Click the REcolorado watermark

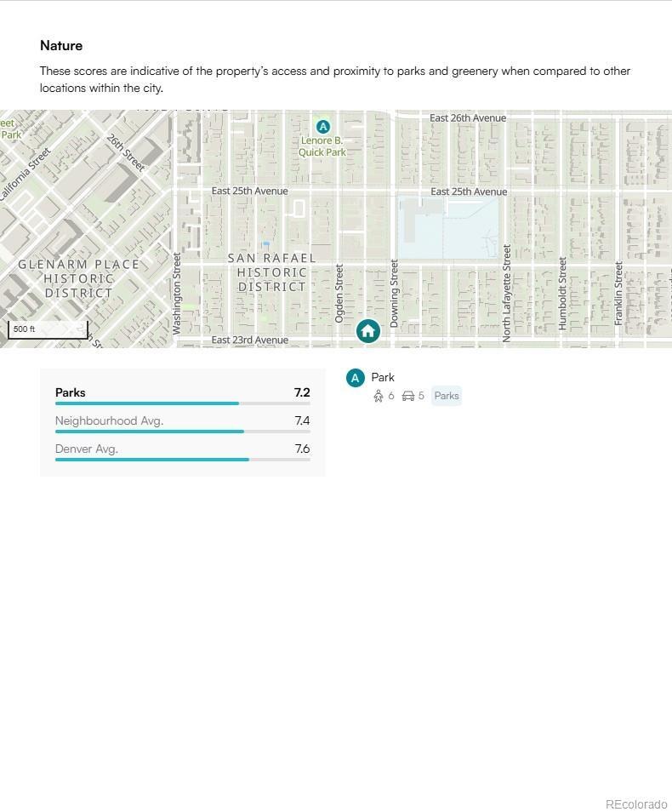coord(635,804)
